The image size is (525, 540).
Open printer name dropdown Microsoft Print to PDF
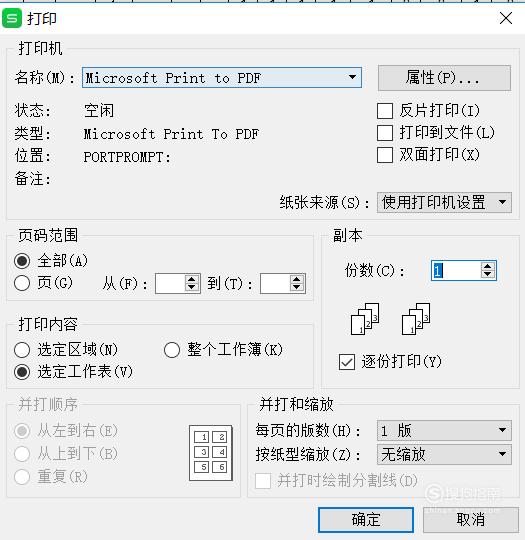click(x=222, y=77)
